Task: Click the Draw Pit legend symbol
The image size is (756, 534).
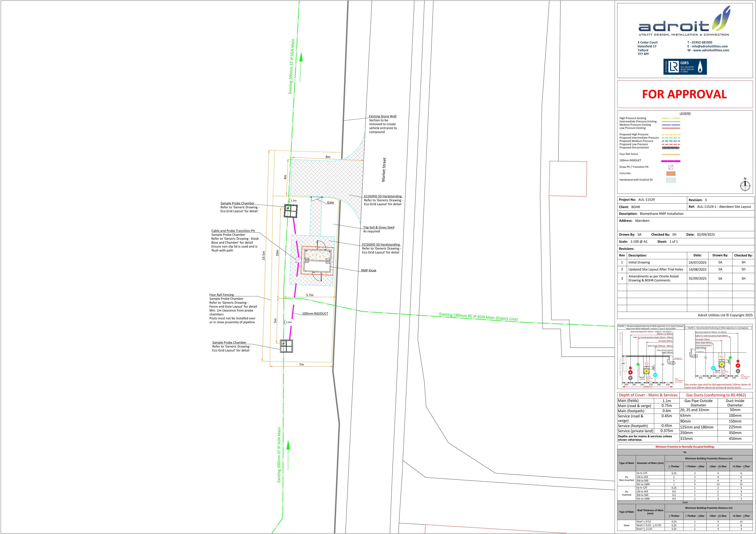Action: [671, 167]
